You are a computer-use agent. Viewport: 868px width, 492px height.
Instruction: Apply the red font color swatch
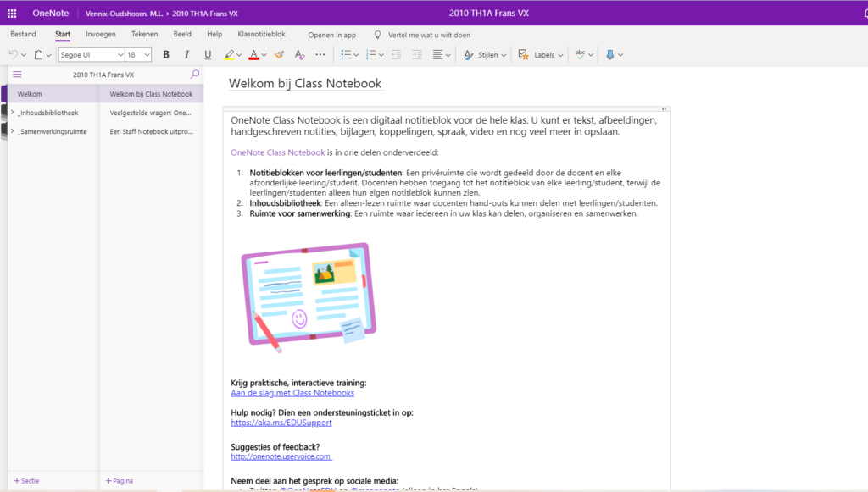[253, 54]
